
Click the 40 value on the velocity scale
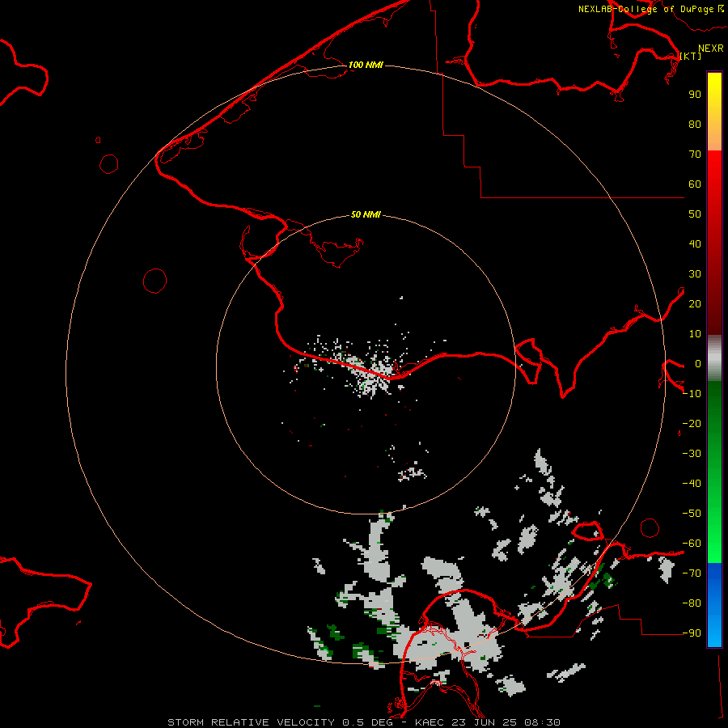pos(695,244)
